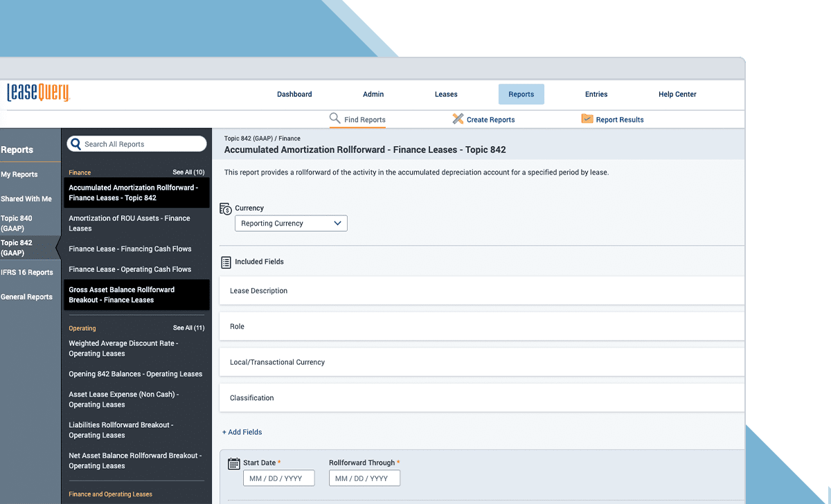Viewport: 831px width, 504px height.
Task: Click the Create Reports crossed-tools icon
Action: [458, 119]
